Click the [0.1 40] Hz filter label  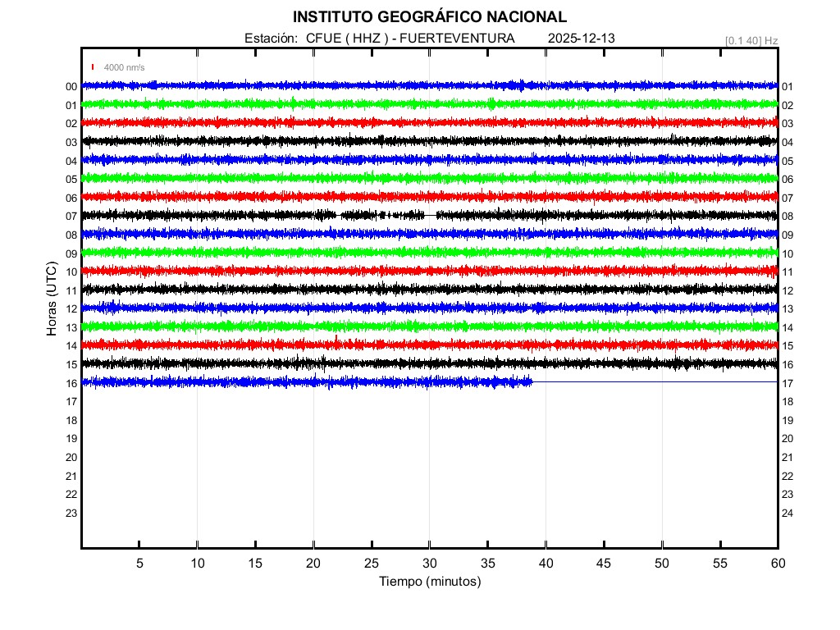pos(751,40)
